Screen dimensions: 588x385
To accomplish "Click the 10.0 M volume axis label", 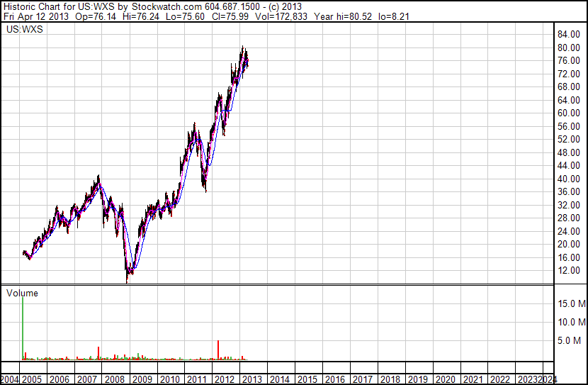I will click(572, 322).
